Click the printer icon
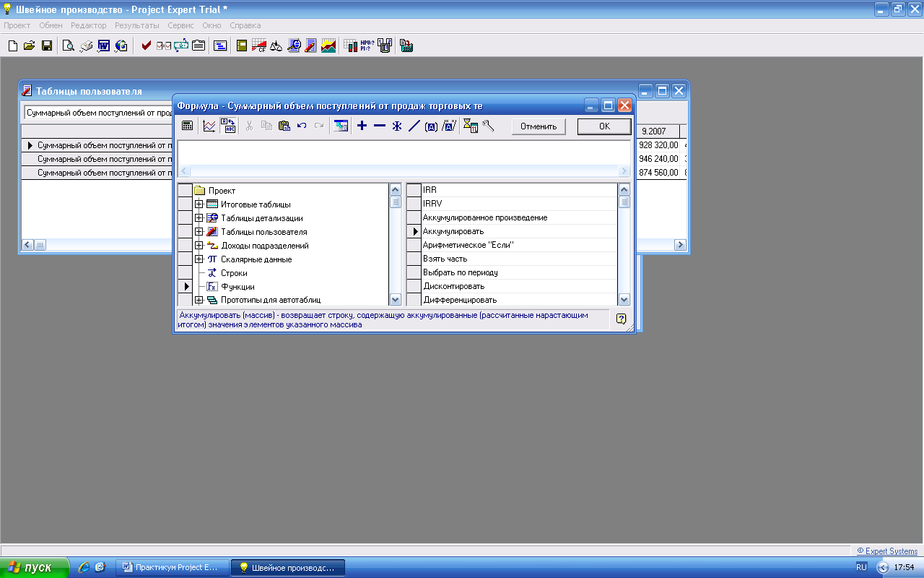The image size is (924, 578). tap(86, 46)
